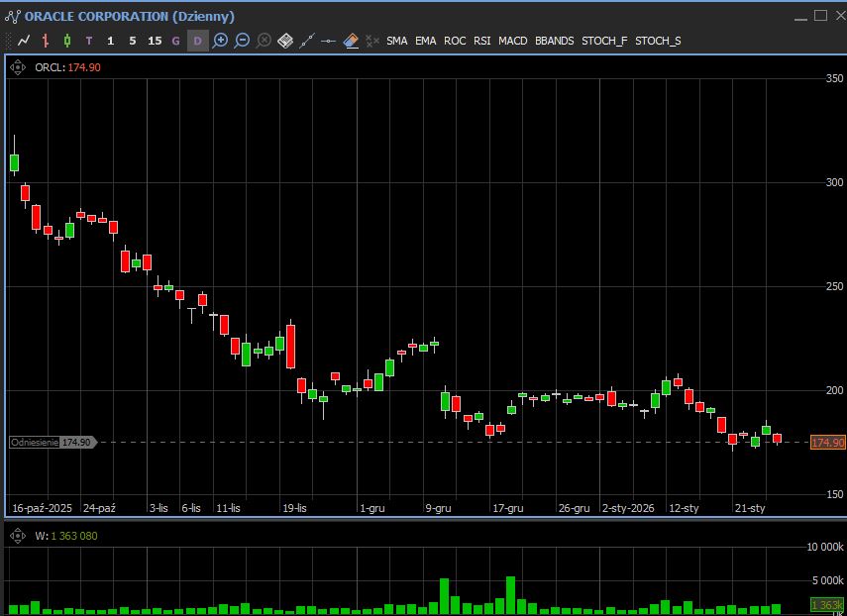This screenshot has height=616, width=847.
Task: Open the ORCL series options handle
Action: coord(17,67)
